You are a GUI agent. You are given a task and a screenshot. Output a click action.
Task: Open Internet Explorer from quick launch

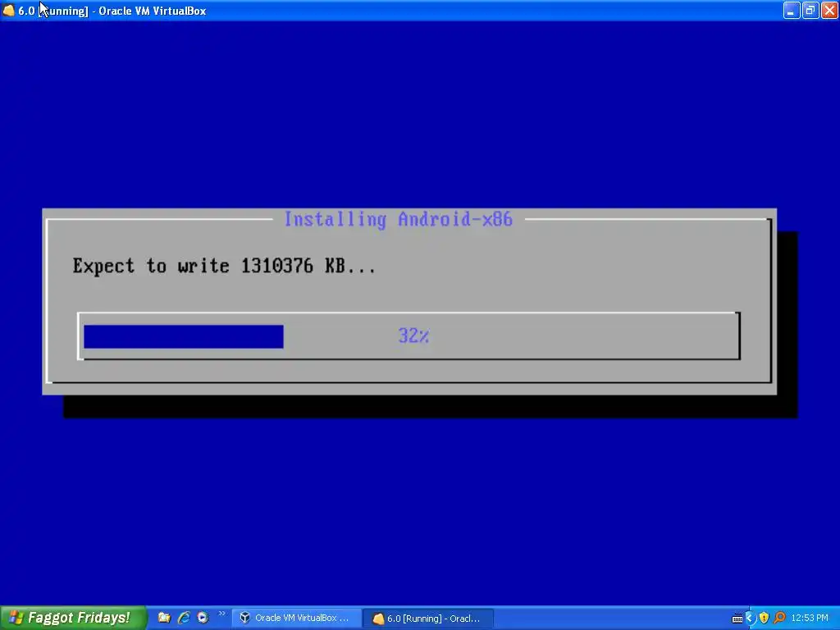[x=184, y=618]
